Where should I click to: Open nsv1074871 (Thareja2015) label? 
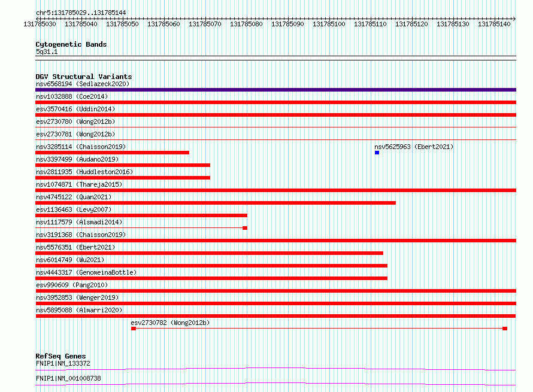[x=79, y=184]
